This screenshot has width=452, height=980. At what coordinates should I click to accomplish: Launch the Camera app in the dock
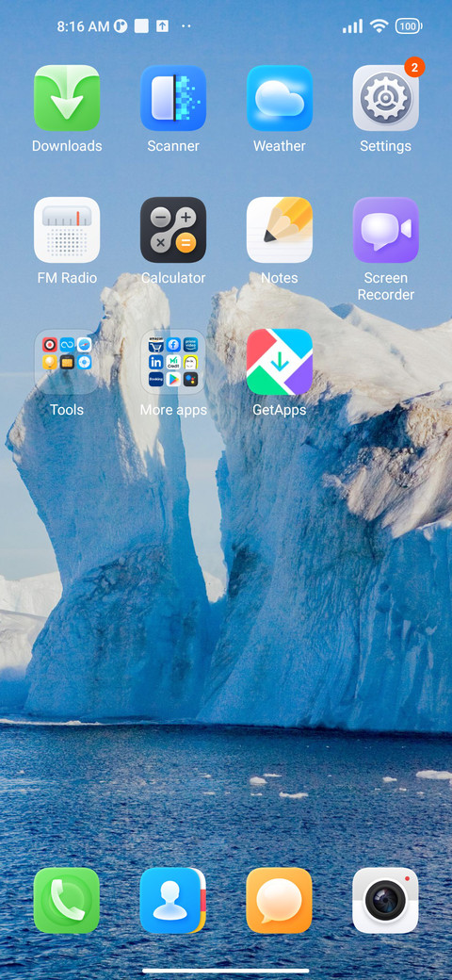385,901
